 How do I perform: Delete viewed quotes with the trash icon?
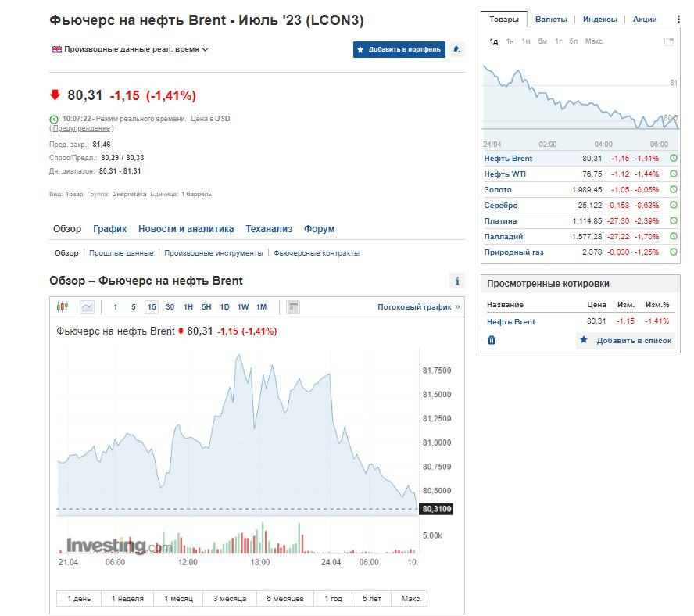click(492, 340)
